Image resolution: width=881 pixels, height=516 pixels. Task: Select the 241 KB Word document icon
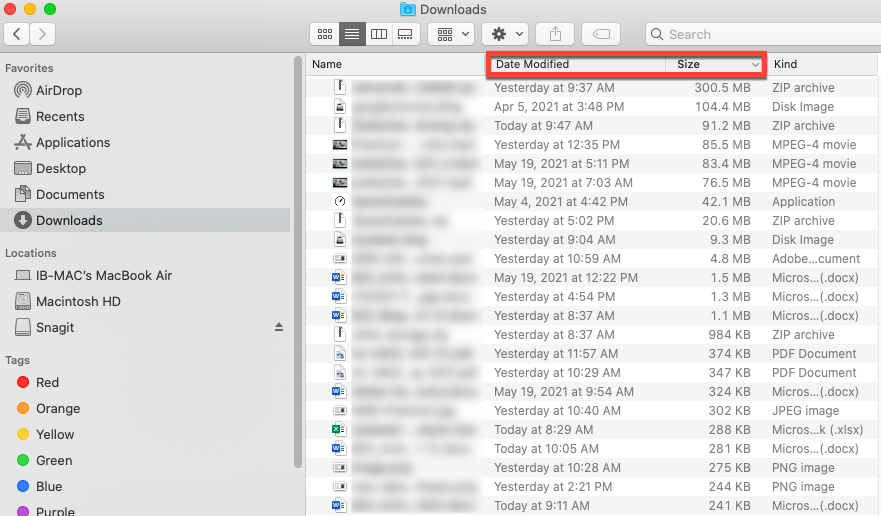[338, 505]
